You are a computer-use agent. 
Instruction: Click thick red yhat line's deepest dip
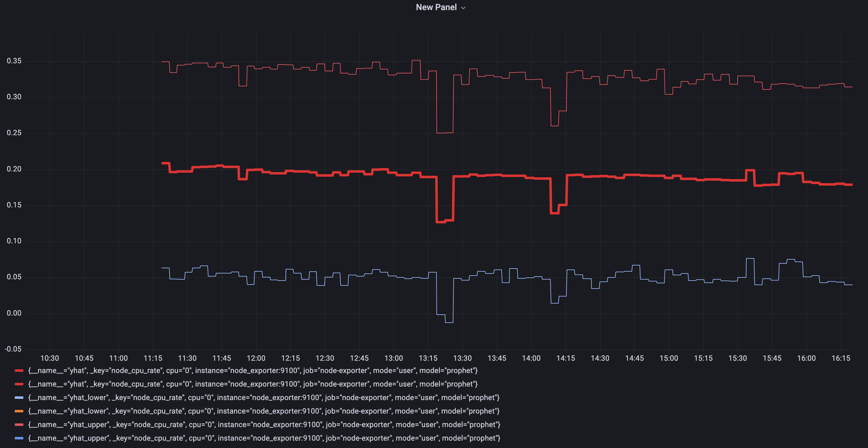click(x=441, y=222)
